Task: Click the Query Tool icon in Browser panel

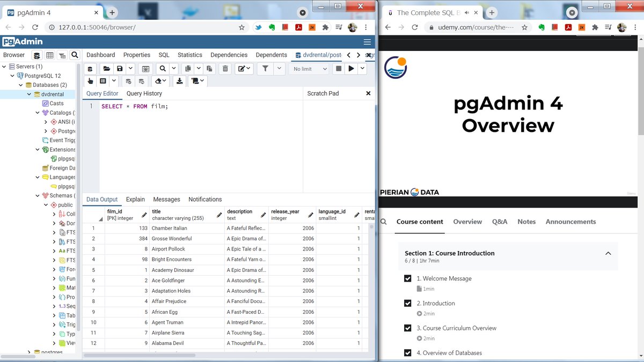Action: click(36, 55)
